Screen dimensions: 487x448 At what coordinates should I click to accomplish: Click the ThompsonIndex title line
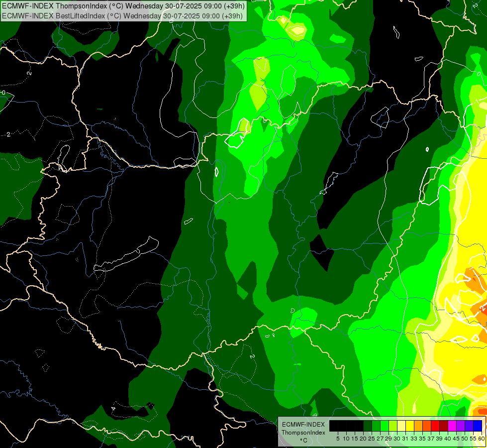[123, 5]
